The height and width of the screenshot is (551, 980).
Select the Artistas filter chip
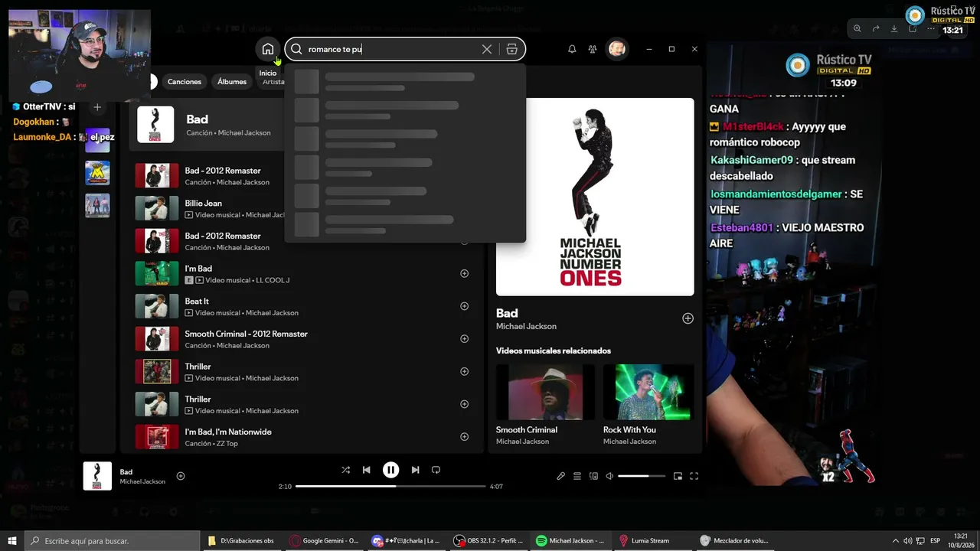pos(271,82)
